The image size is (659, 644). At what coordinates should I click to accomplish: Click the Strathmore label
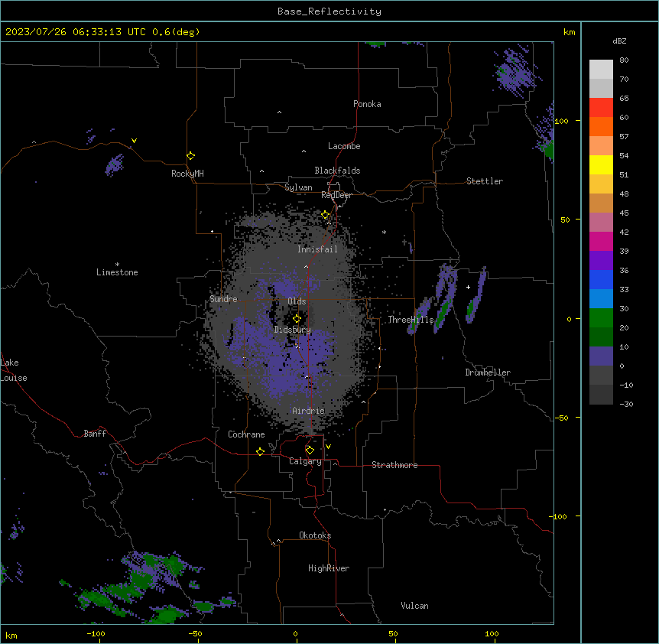(x=394, y=465)
